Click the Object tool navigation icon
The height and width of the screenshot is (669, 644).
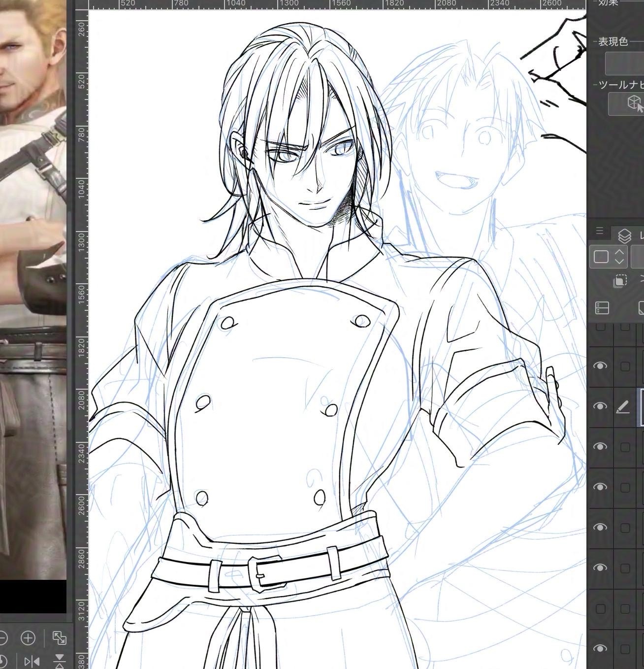(634, 103)
